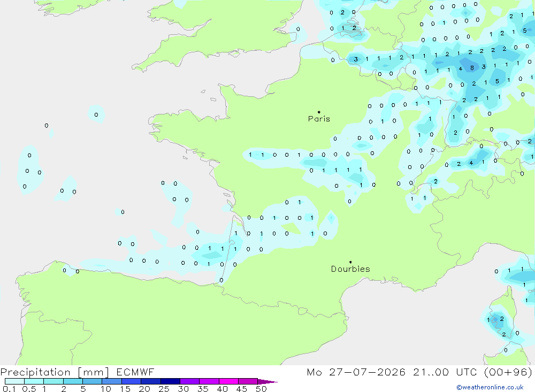Click the legend label '30'
Image resolution: width=535 pixels, height=392 pixels.
pos(183,389)
